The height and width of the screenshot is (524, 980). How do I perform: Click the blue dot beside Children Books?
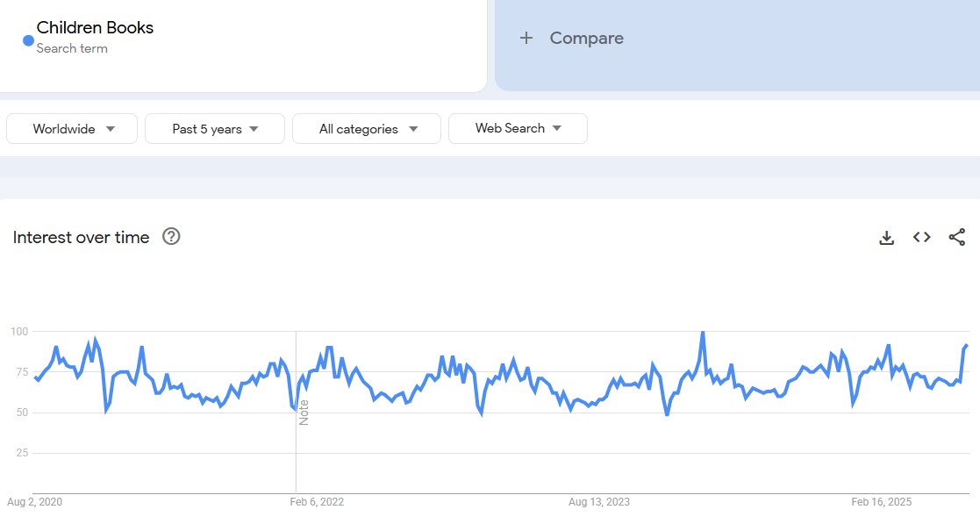click(28, 40)
